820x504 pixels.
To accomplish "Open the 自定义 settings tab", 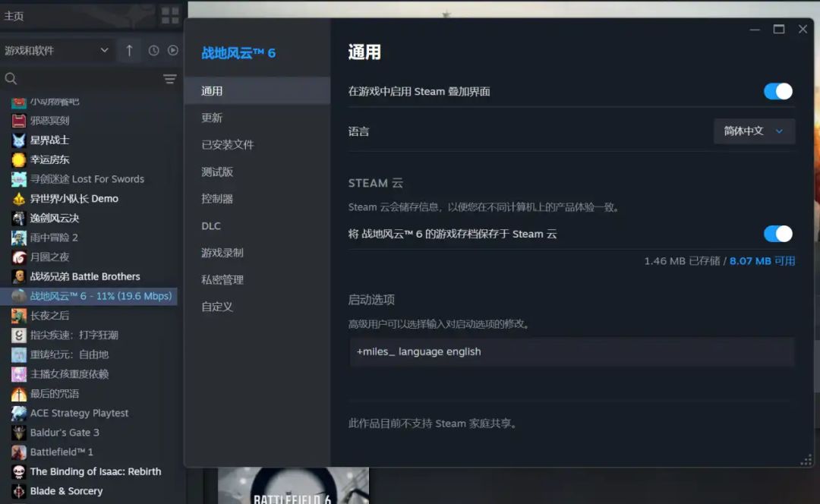I will tap(257, 307).
